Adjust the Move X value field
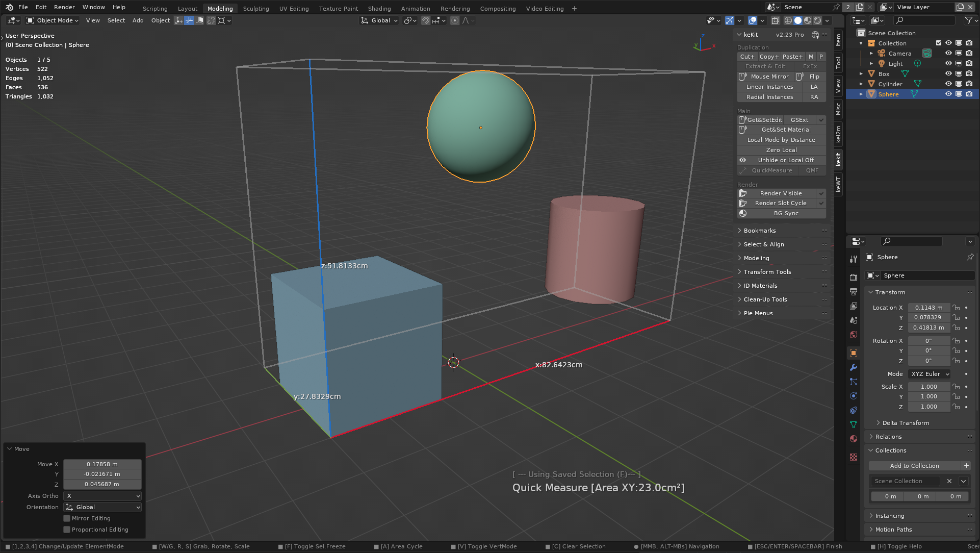This screenshot has width=980, height=553. 102,464
